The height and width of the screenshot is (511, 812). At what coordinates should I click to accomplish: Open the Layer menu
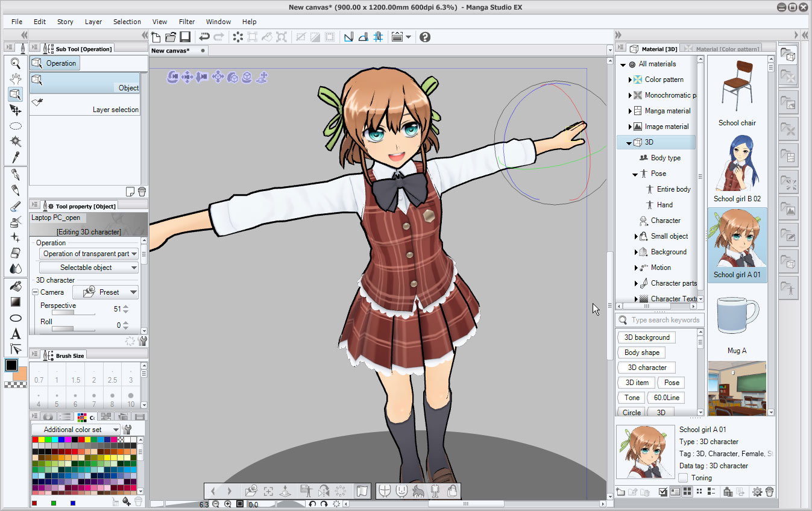tap(93, 22)
